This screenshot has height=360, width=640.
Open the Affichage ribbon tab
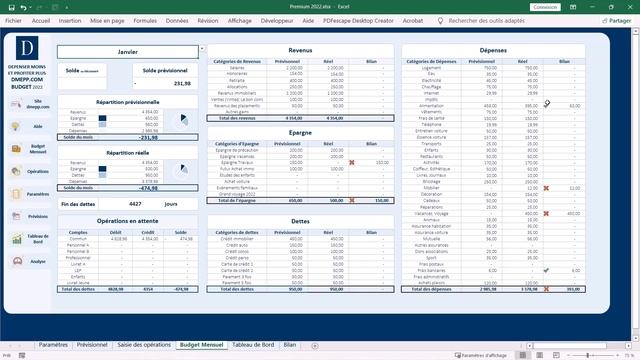coord(240,20)
